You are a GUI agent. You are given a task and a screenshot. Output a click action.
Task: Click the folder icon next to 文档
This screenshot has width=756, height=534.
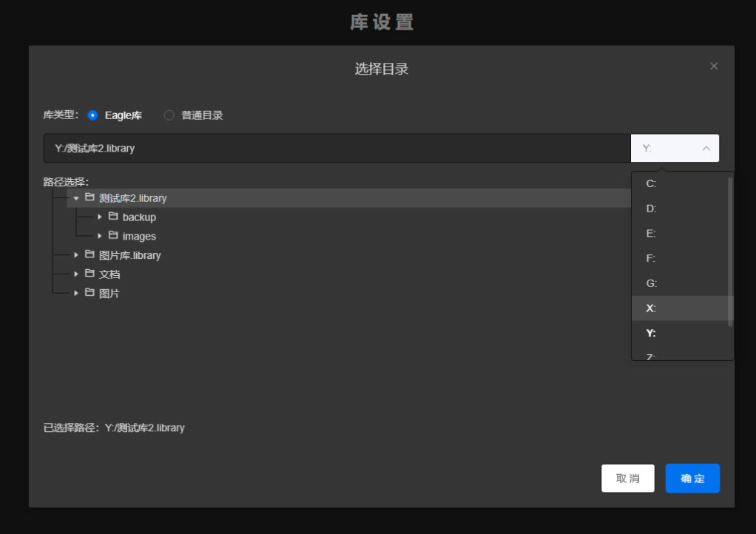click(90, 273)
